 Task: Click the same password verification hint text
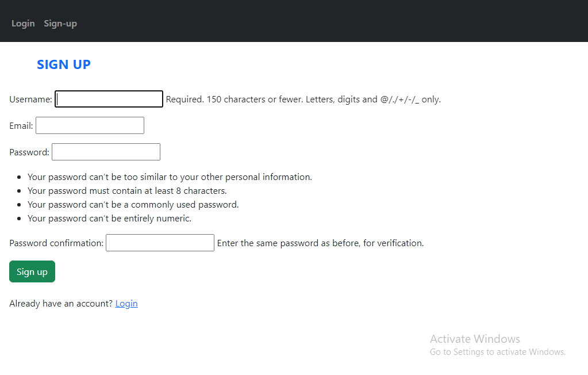(x=321, y=243)
